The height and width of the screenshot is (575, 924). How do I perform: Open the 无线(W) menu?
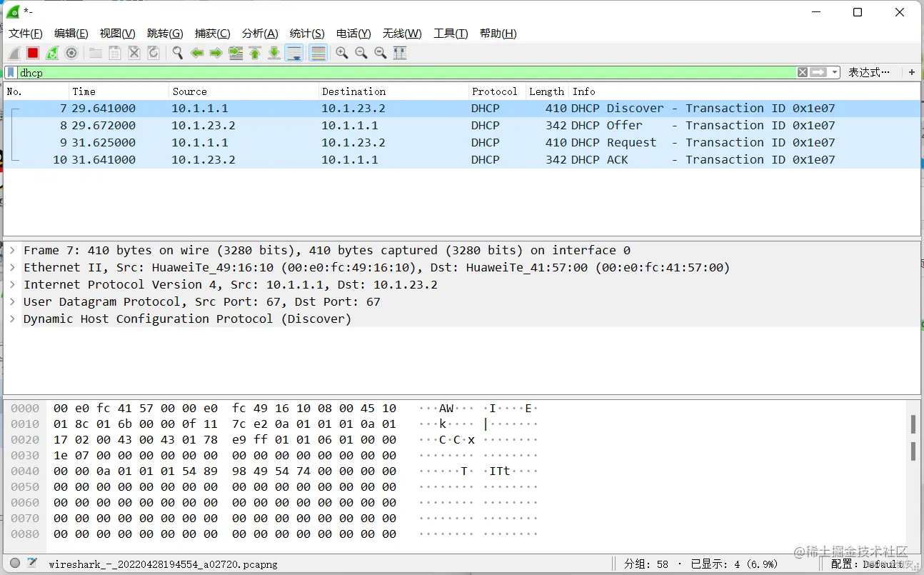pos(402,34)
